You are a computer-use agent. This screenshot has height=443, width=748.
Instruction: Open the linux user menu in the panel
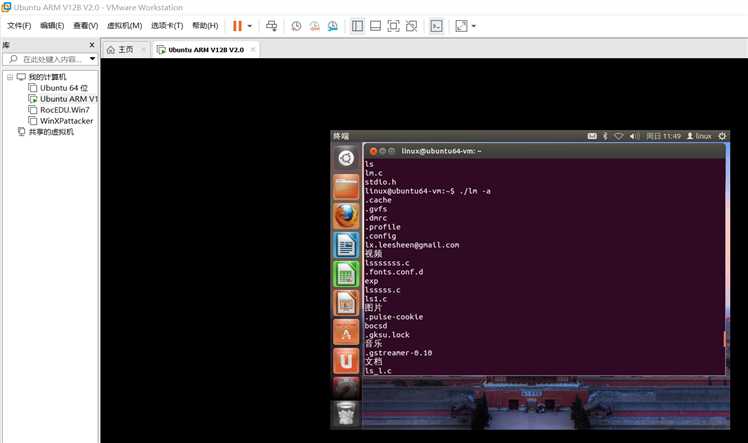[x=699, y=136]
